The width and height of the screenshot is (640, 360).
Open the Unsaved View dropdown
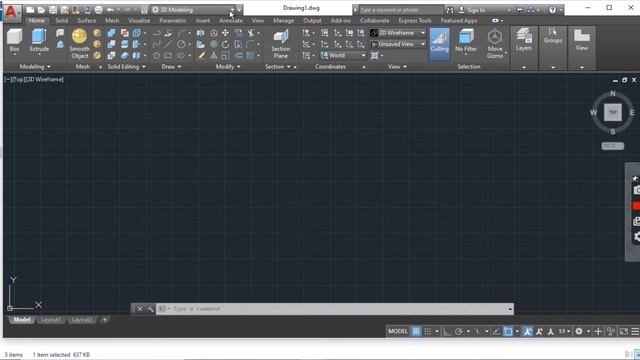[398, 44]
